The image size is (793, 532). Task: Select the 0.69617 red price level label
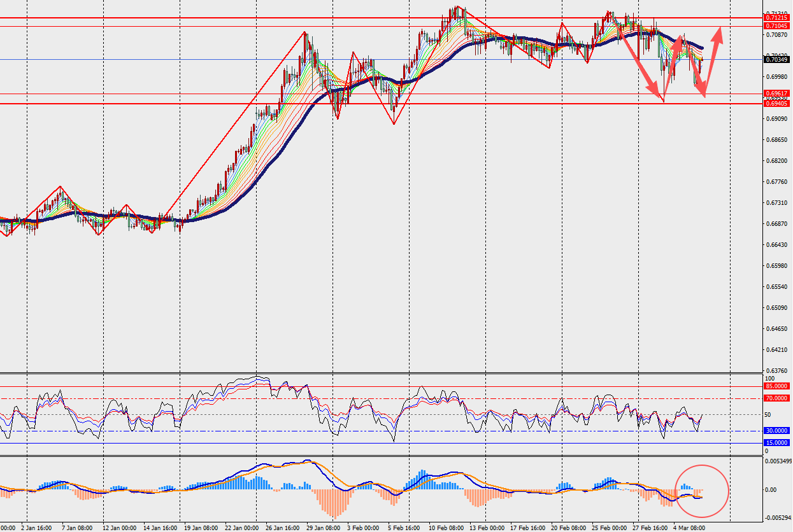coord(777,94)
